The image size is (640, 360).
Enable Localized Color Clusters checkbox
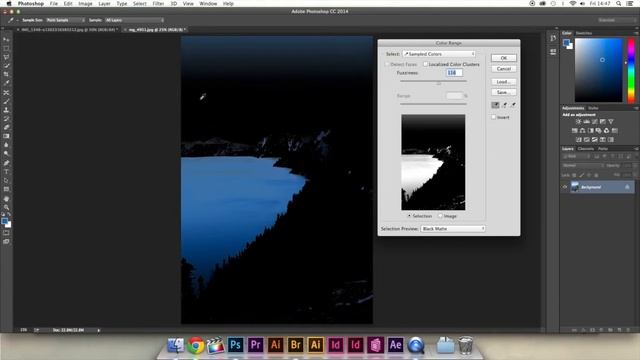[425, 64]
